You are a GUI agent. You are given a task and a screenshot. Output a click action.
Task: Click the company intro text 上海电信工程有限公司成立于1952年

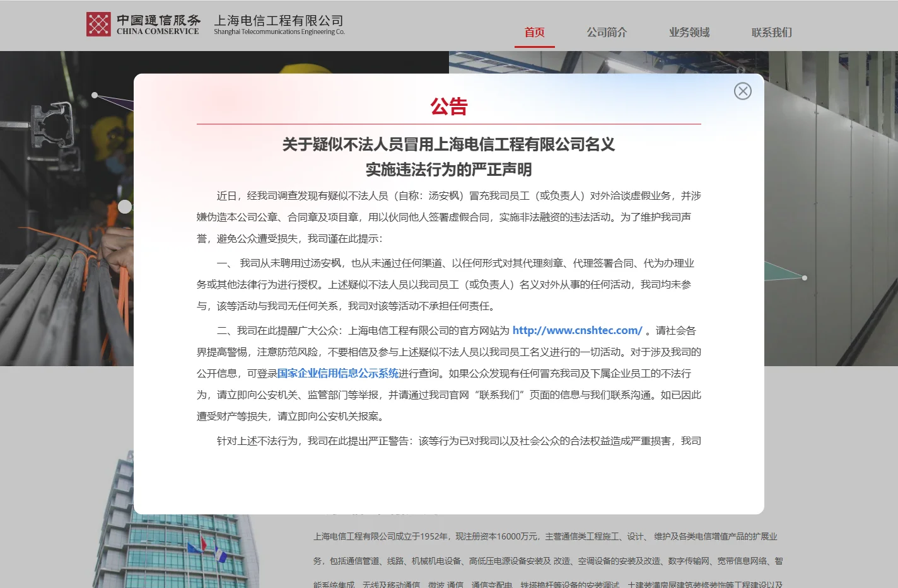[x=548, y=560]
